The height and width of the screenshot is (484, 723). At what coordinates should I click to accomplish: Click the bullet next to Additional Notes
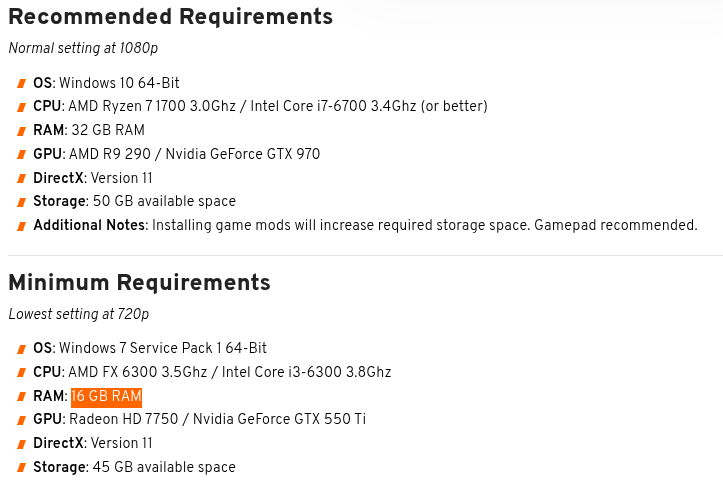pos(21,226)
